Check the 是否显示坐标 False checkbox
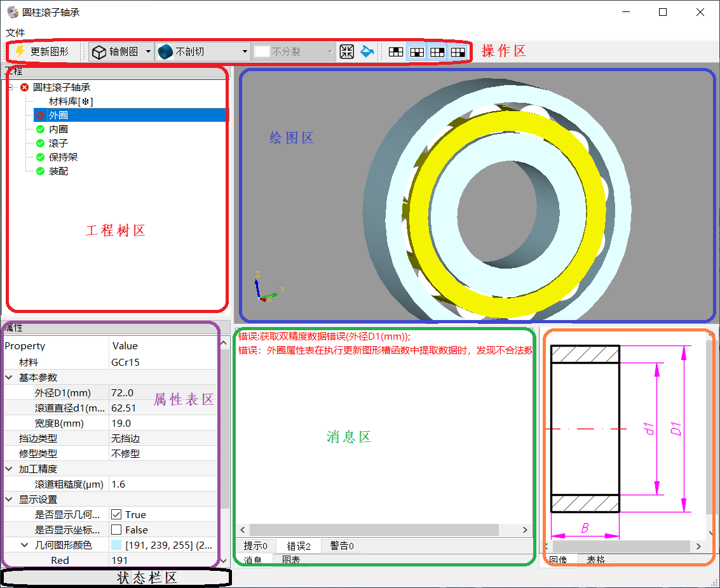 116,530
